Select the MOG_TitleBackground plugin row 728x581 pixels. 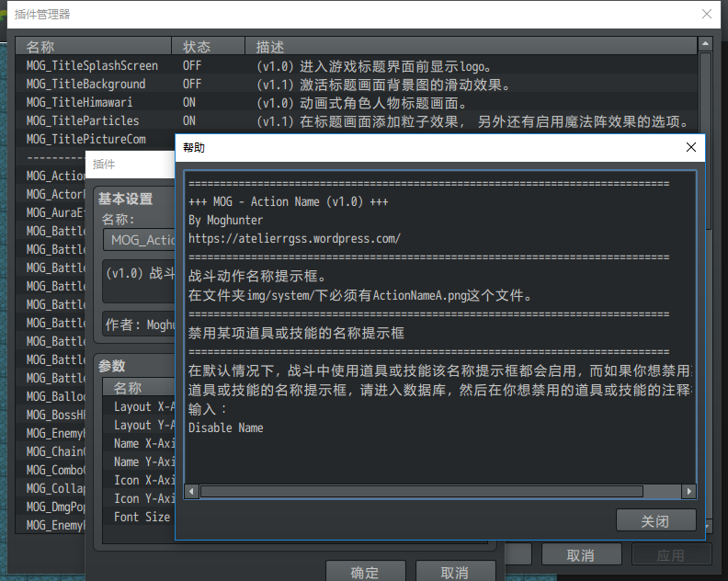(x=356, y=84)
